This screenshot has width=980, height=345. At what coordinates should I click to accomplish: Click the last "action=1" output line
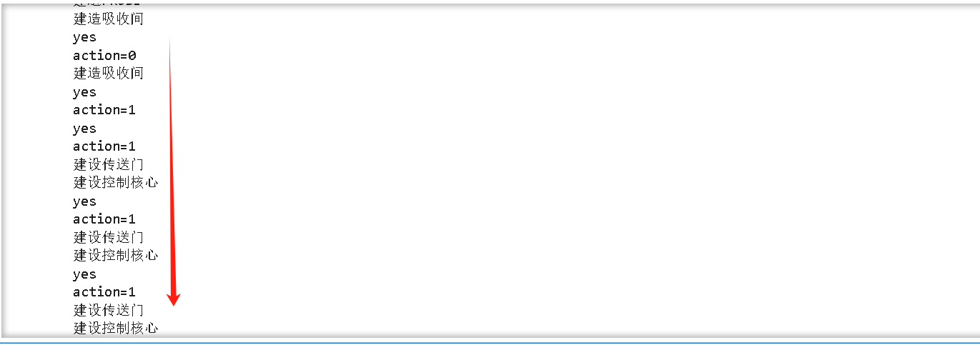[x=104, y=292]
